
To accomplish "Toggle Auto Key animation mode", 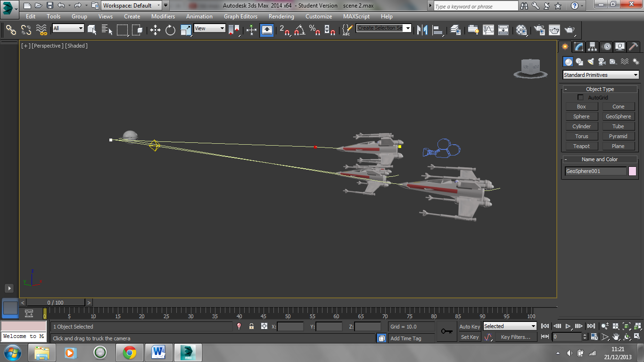I will [x=470, y=327].
